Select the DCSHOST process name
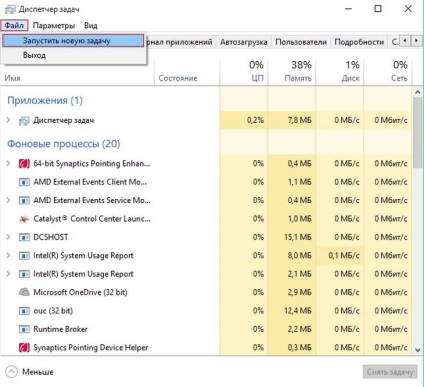This screenshot has width=424, height=387. [51, 237]
